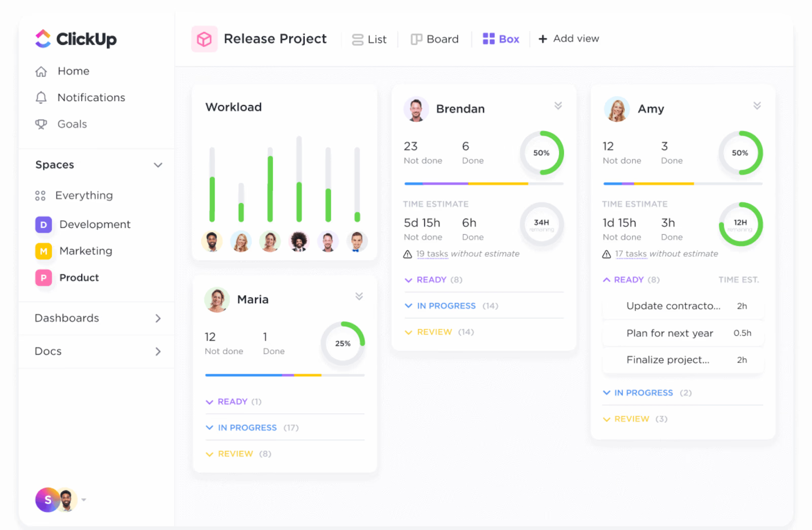
Task: Click second avatar in Workload chart
Action: (x=241, y=241)
